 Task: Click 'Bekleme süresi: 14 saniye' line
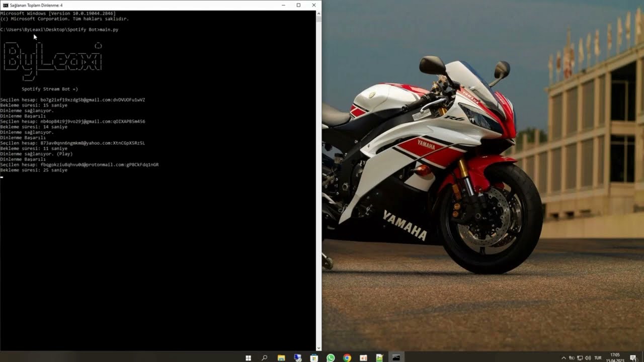(x=34, y=127)
